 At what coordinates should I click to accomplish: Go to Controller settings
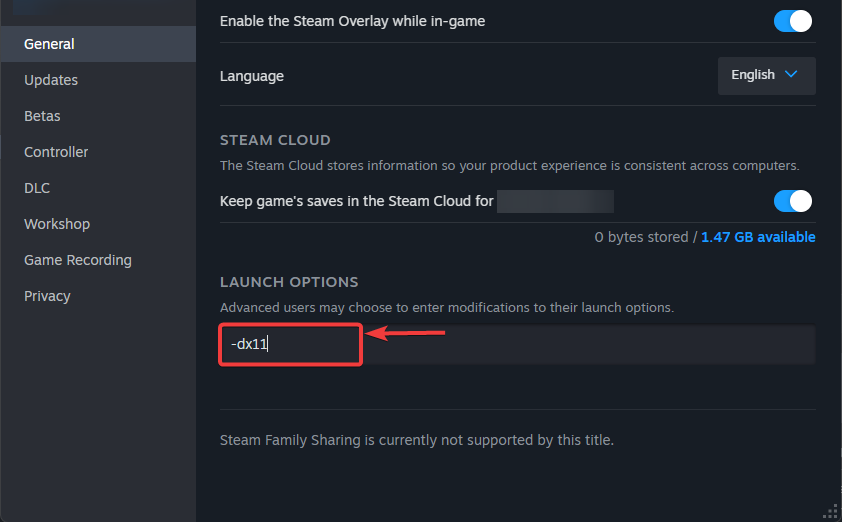click(56, 152)
